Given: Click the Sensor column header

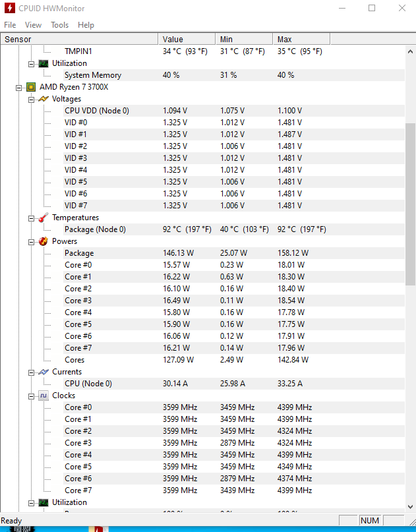Looking at the screenshot, I should tap(79, 39).
